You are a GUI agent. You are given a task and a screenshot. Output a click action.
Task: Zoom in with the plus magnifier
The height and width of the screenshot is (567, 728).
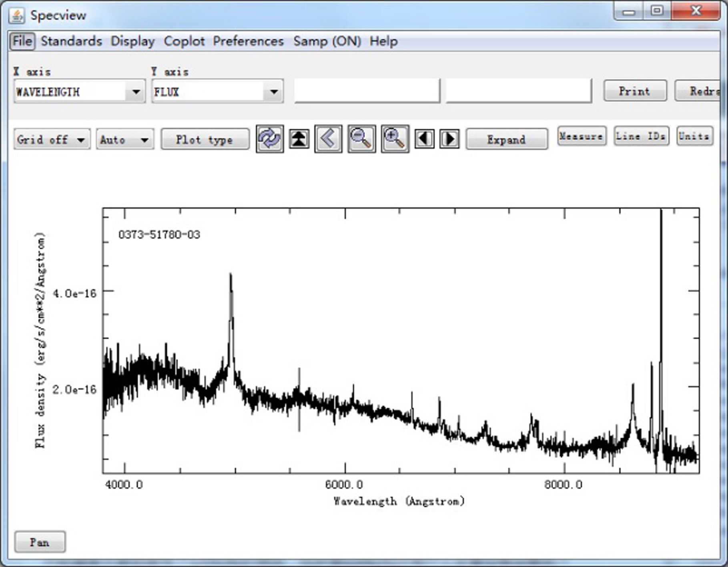pos(395,139)
